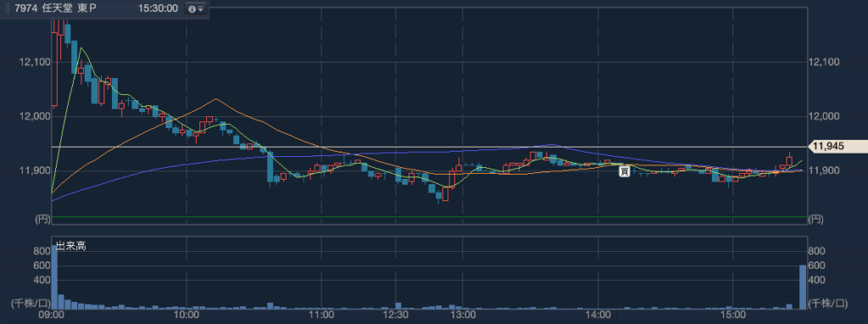This screenshot has width=868, height=324.
Task: Click the left (千株/口) volume unit label
Action: (x=31, y=303)
